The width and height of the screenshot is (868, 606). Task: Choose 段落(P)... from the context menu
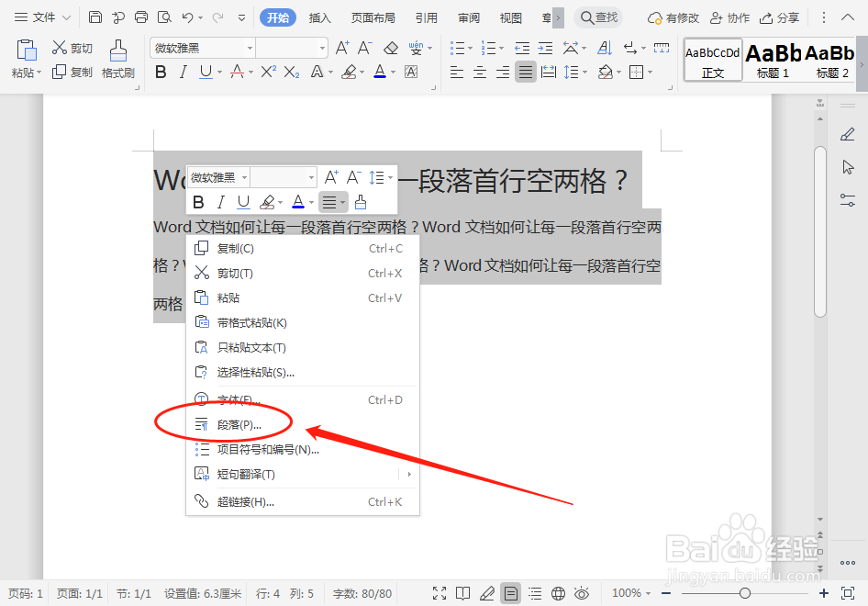click(x=302, y=425)
